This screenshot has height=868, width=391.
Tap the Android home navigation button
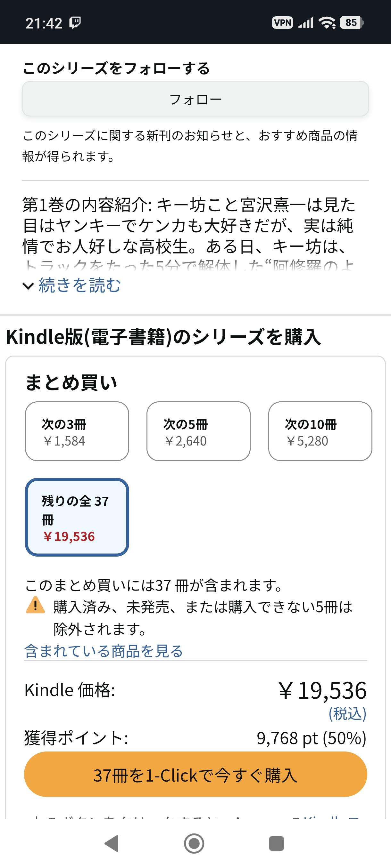click(194, 843)
